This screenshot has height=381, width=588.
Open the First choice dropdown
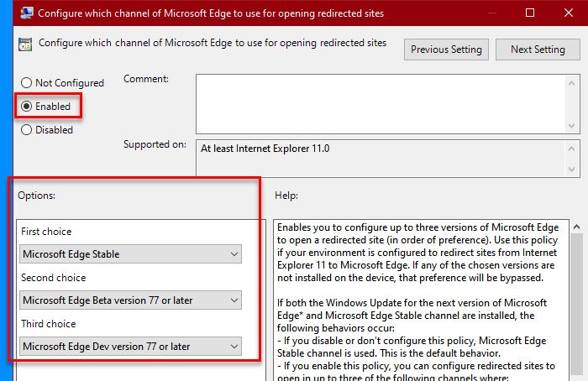(130, 254)
